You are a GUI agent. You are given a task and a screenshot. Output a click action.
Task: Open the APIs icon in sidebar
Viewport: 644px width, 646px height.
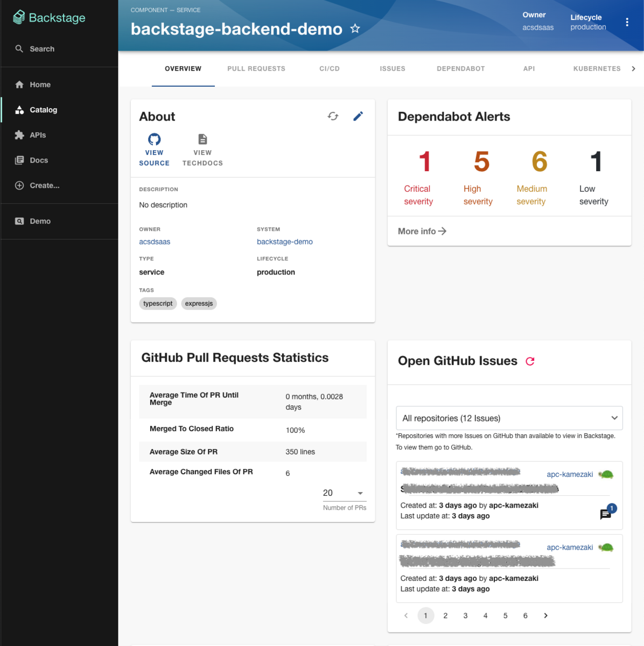pyautogui.click(x=19, y=135)
